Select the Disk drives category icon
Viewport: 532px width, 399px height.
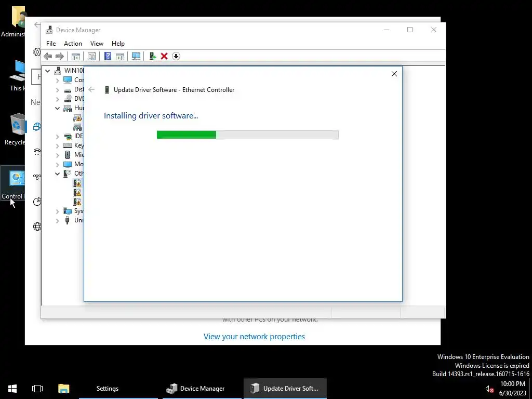pos(68,89)
